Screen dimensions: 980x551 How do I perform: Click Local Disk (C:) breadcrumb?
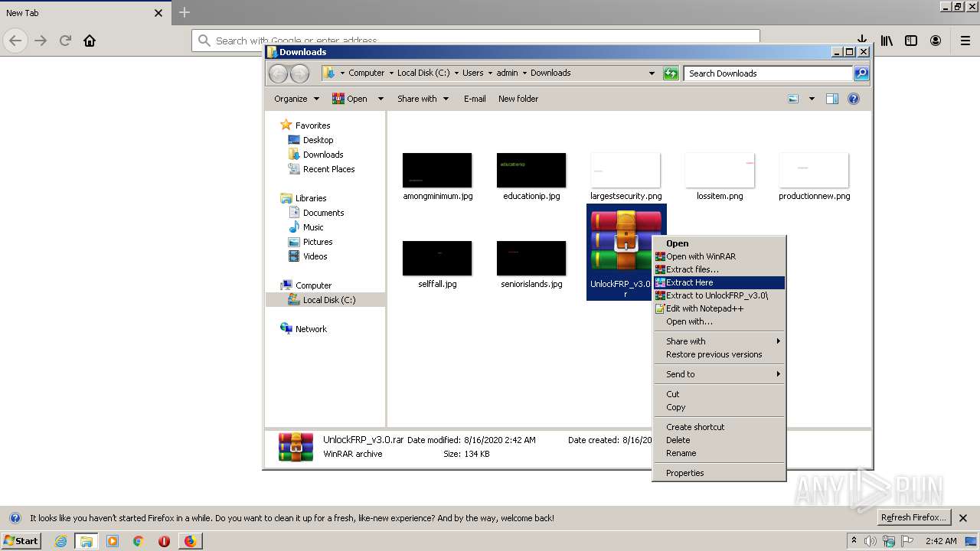423,73
